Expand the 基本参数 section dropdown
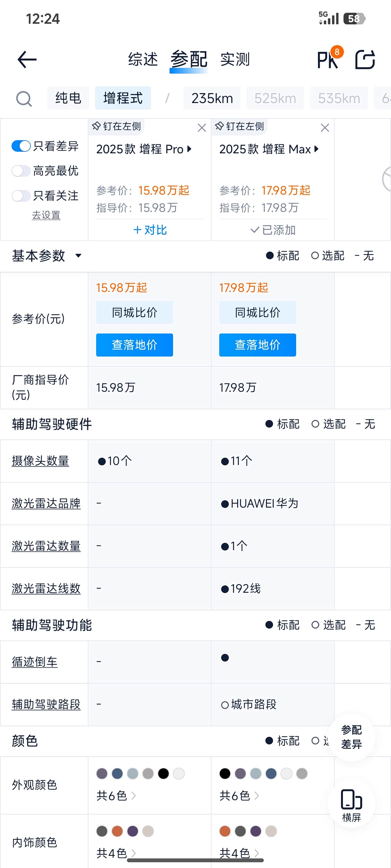The width and height of the screenshot is (391, 868). pos(78,256)
